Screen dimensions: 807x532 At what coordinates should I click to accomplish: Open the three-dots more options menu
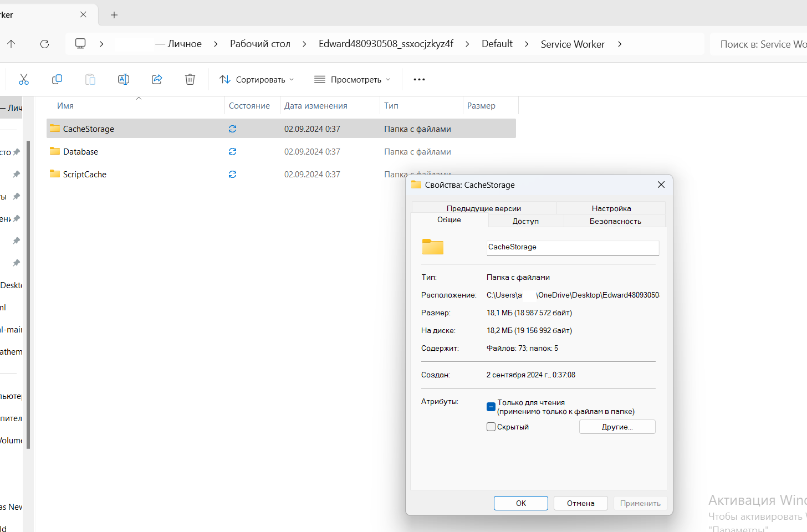pos(419,79)
